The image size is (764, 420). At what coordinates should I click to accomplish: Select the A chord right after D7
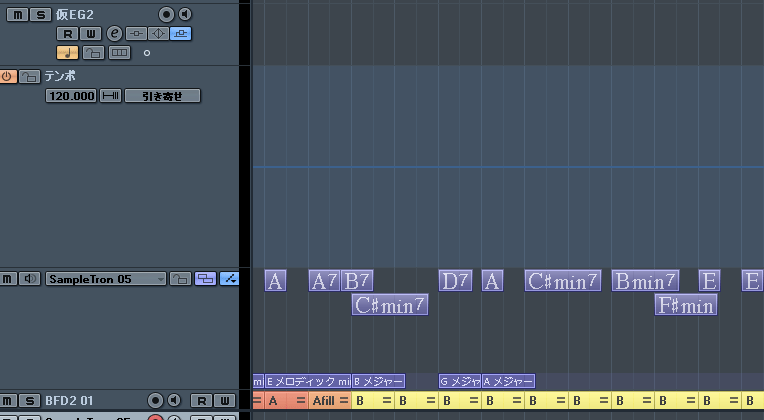tap(493, 281)
